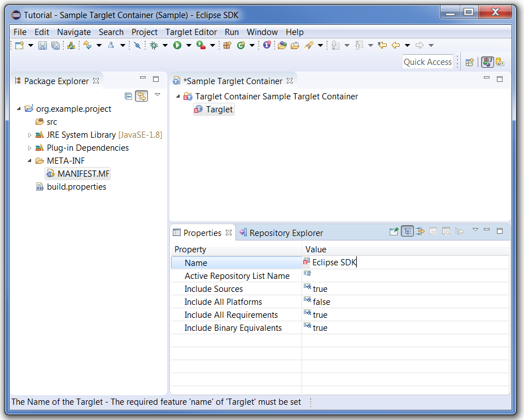Toggle Link with Editor in Package Explorer

pyautogui.click(x=142, y=96)
